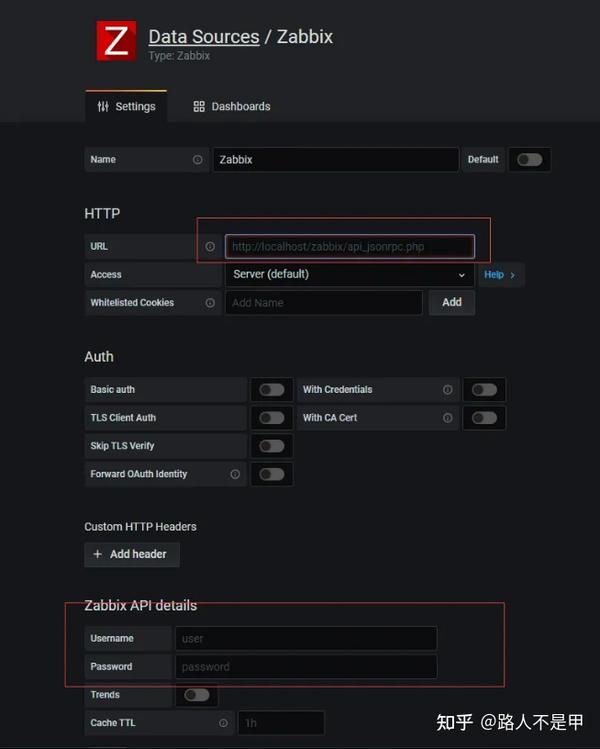
Task: Enable the Trends switch
Action: [x=197, y=695]
